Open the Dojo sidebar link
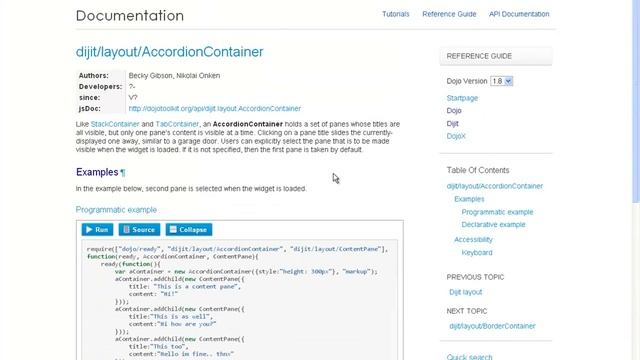 pos(454,111)
